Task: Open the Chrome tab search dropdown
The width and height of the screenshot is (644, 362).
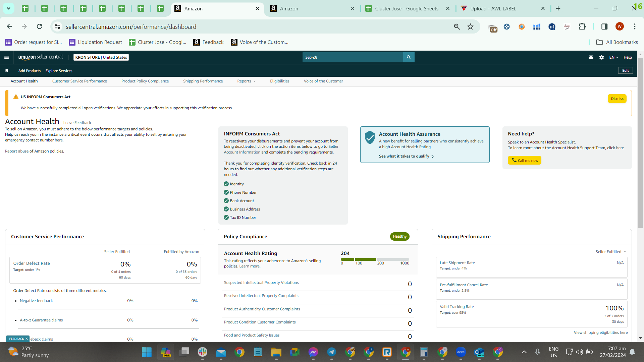Action: coord(8,8)
